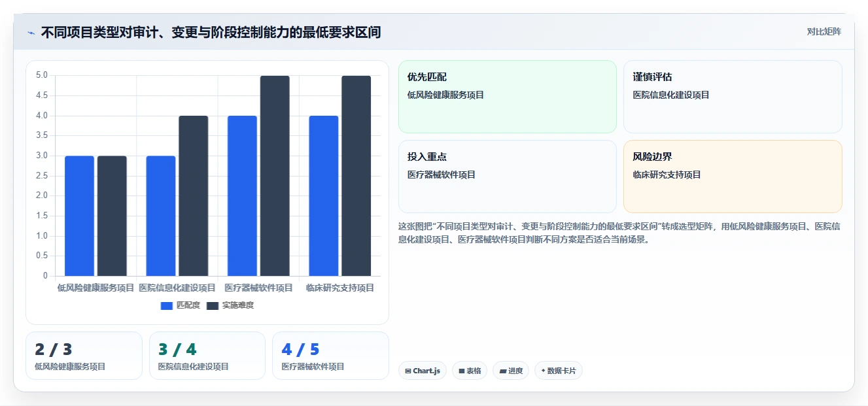Click blue 匹配度 bar for 医疗器械软件项目
Screen dimensions: 868x406
pos(242,196)
